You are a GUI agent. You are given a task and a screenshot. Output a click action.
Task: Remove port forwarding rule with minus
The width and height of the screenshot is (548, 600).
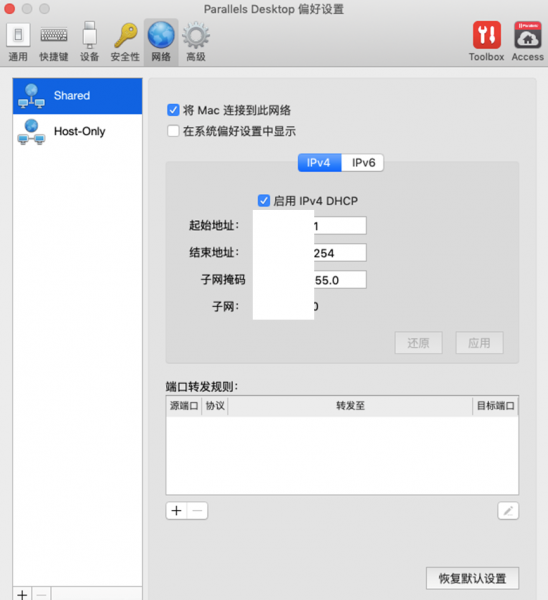(x=197, y=511)
